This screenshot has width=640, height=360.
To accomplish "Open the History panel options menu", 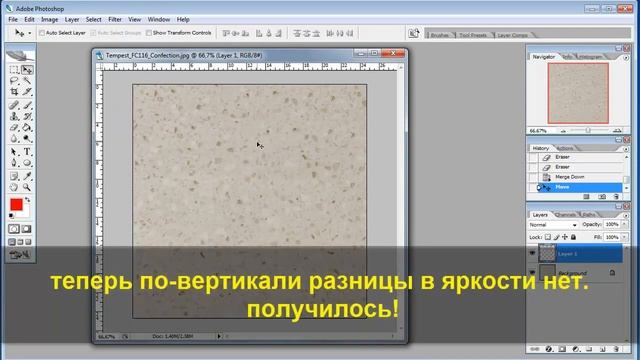I will coord(626,149).
